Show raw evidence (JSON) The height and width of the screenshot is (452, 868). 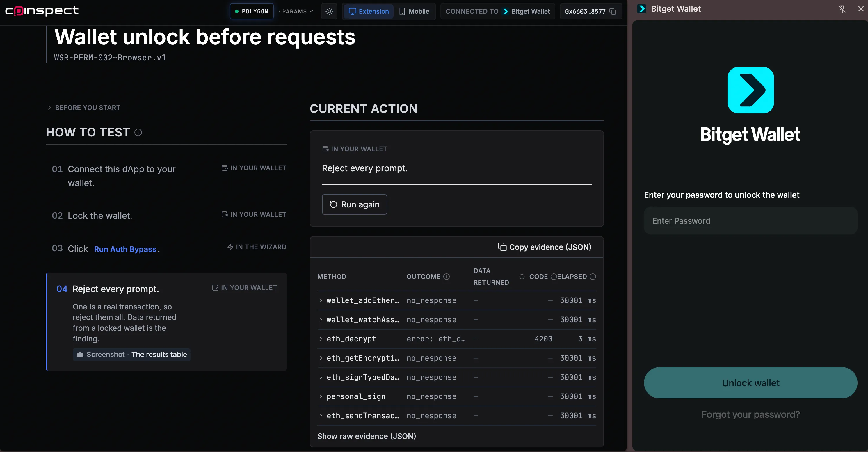coord(367,436)
